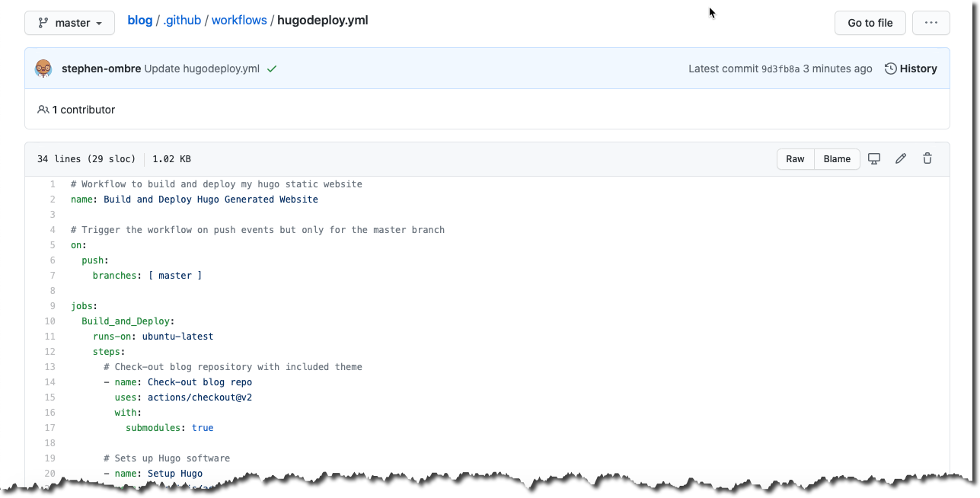
Task: Click the 'push:' code line
Action: point(95,260)
